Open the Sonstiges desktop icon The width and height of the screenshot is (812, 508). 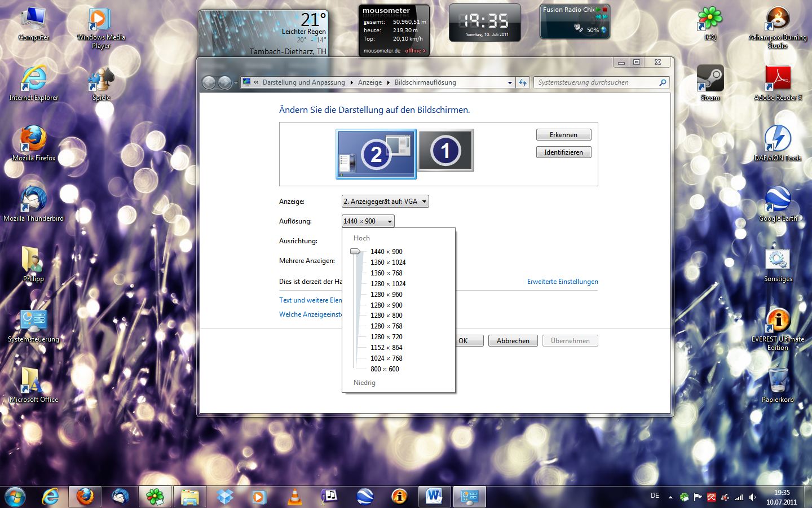coord(778,264)
